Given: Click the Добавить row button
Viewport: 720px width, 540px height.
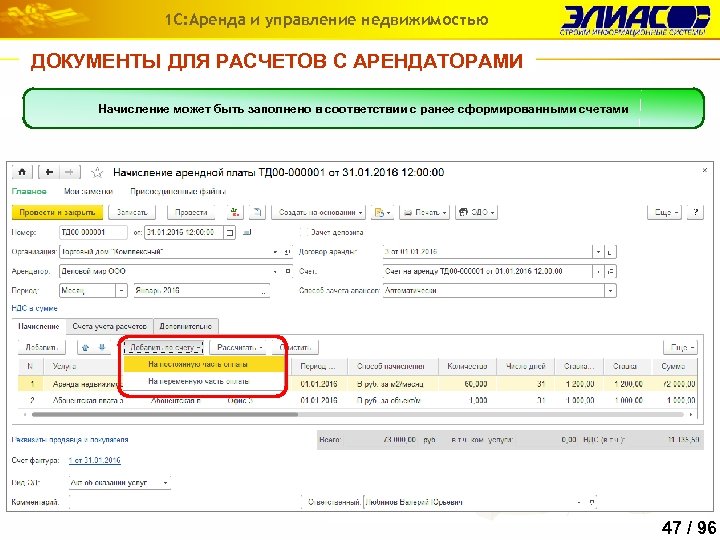Looking at the screenshot, I should click(41, 348).
